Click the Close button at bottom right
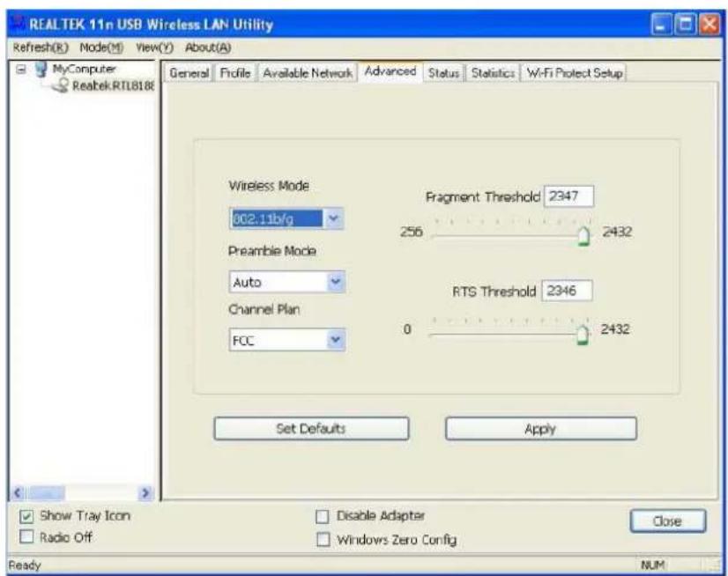The height and width of the screenshot is (576, 728). tap(668, 521)
